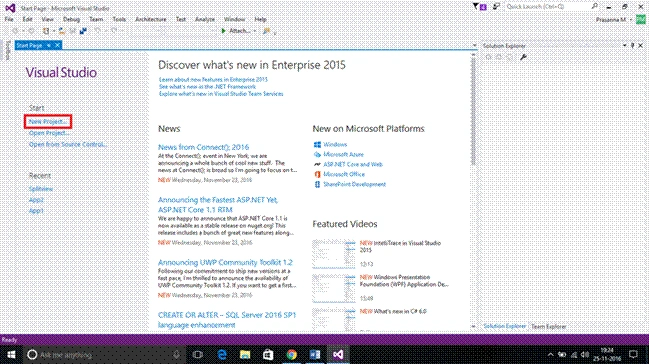Open Task View on the taskbar
The width and height of the screenshot is (649, 364).
(198, 355)
